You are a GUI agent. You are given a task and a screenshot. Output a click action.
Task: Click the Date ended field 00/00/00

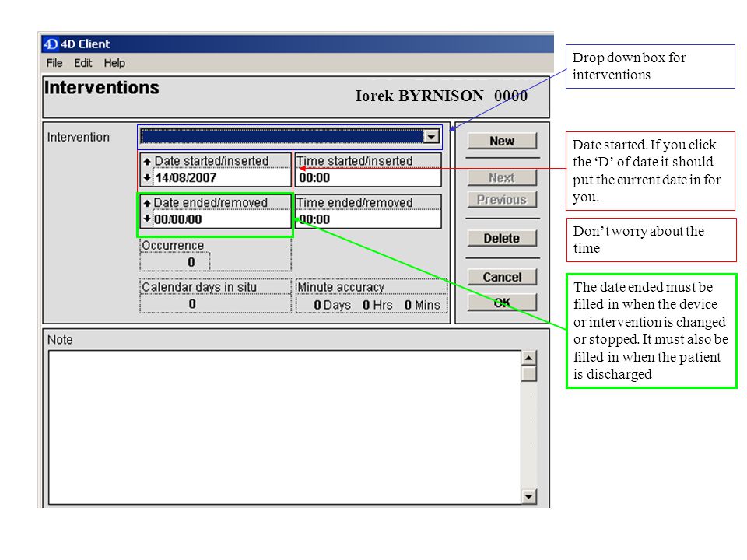coord(221,219)
